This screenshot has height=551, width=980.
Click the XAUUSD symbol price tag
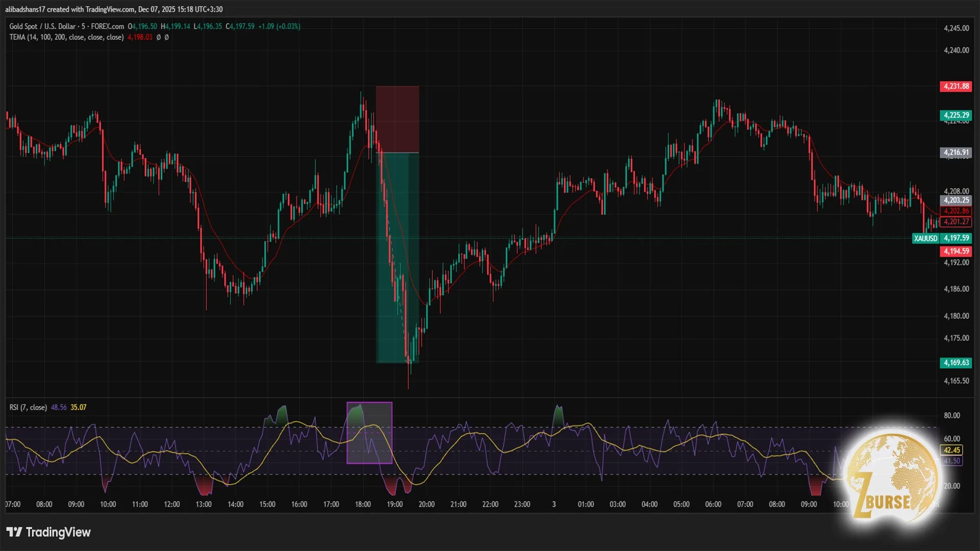click(925, 238)
